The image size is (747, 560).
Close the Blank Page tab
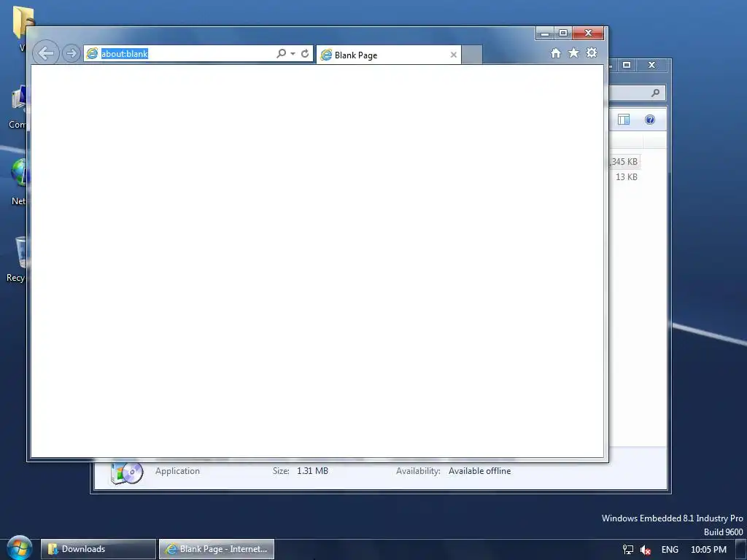click(454, 55)
